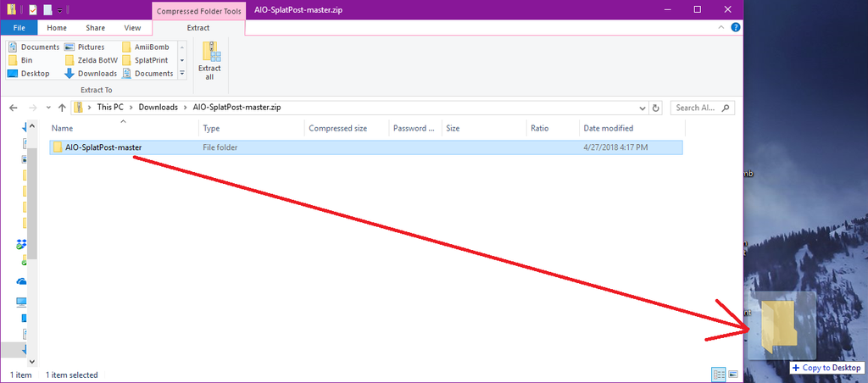Click the Extract all button
This screenshot has height=383, width=868.
pyautogui.click(x=209, y=60)
